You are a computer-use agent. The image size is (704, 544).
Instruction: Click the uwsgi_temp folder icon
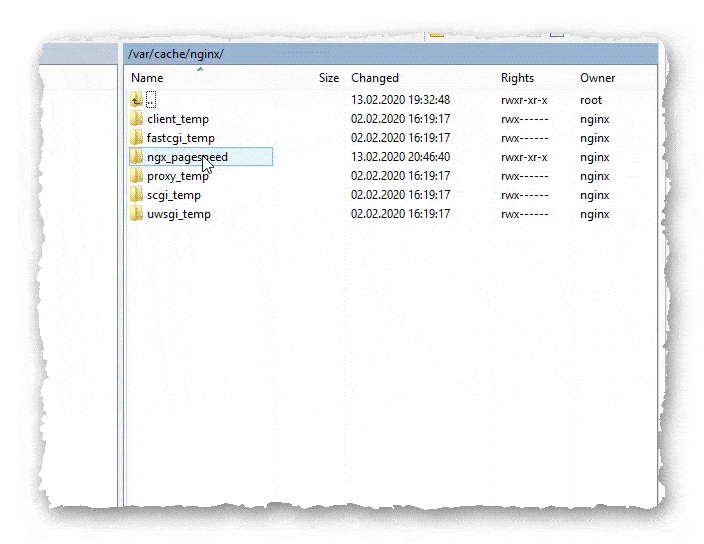[137, 214]
